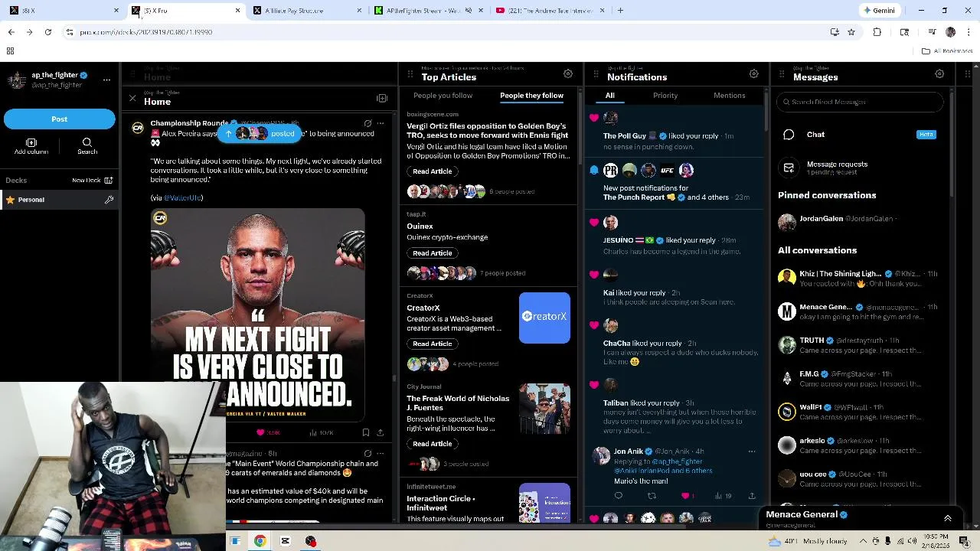Screen dimensions: 980x551
Task: Repost Jon Anik's reply
Action: tap(652, 496)
